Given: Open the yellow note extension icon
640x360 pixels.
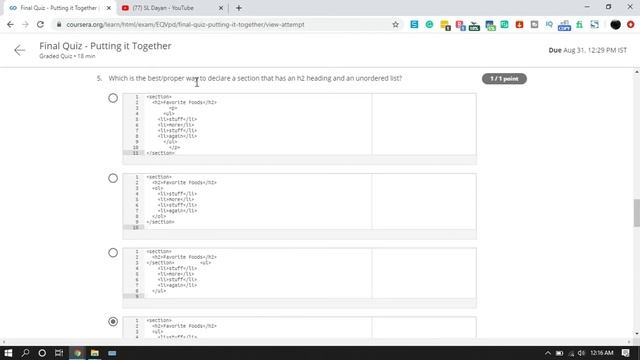Looking at the screenshot, I should [445, 25].
